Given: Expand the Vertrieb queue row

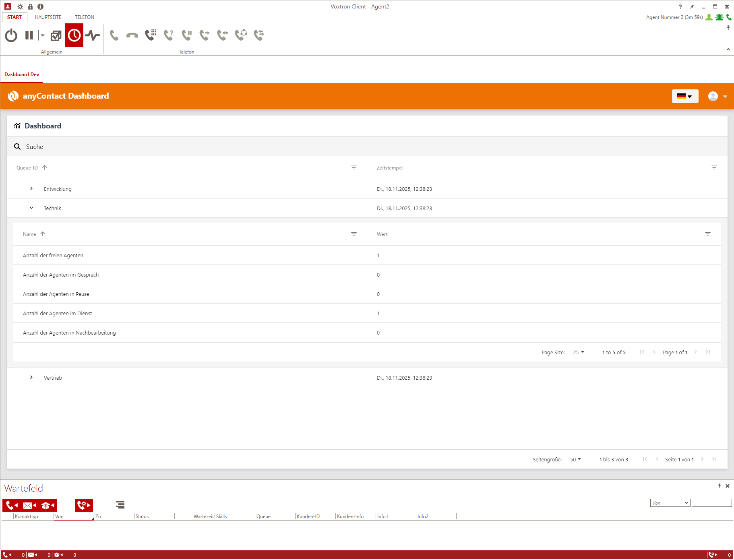Looking at the screenshot, I should click(31, 377).
